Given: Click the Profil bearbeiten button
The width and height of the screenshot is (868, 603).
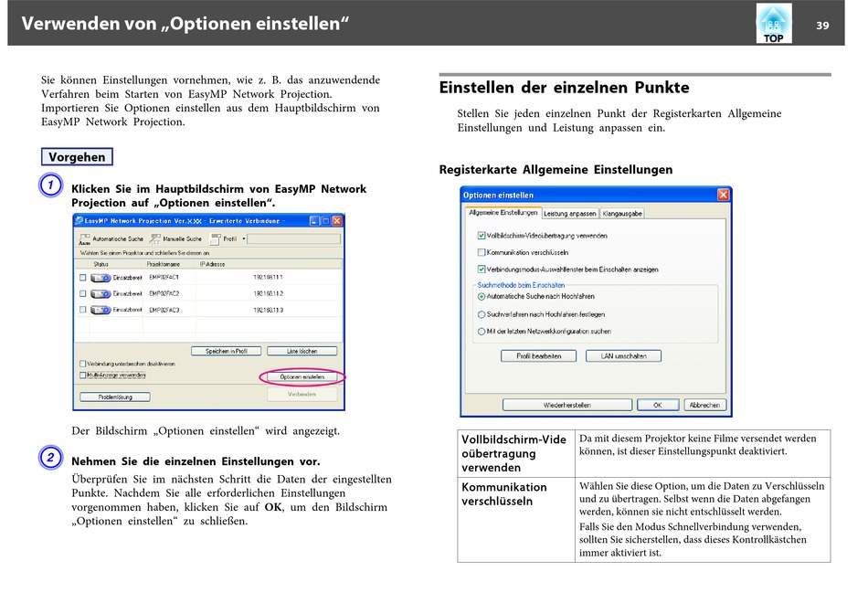Looking at the screenshot, I should coord(539,356).
